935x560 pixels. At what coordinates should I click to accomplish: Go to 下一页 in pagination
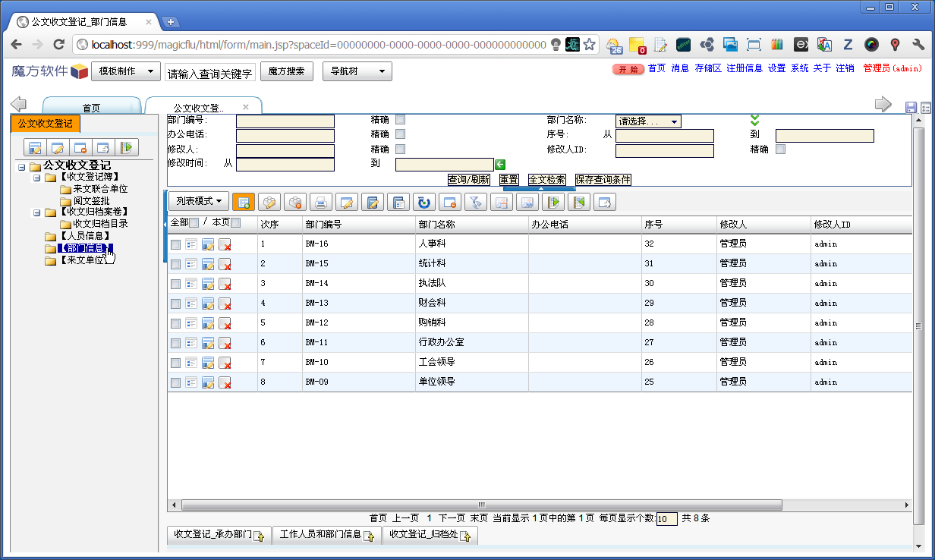coord(452,519)
